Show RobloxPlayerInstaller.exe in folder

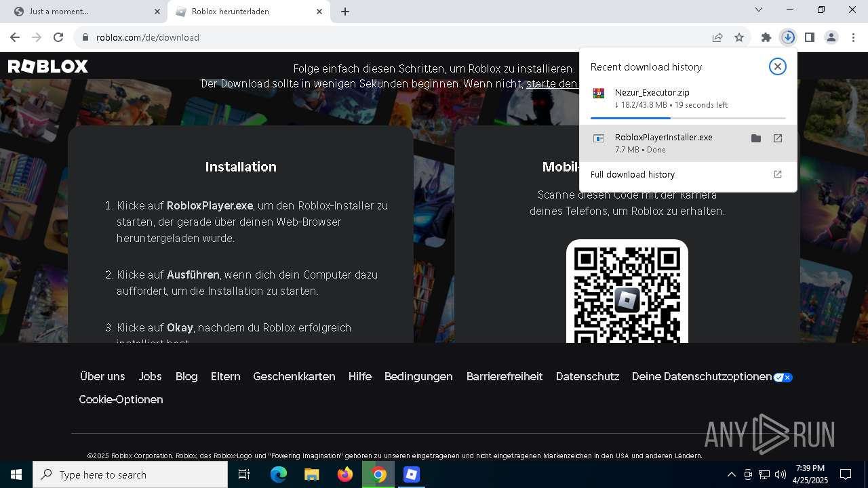(756, 138)
